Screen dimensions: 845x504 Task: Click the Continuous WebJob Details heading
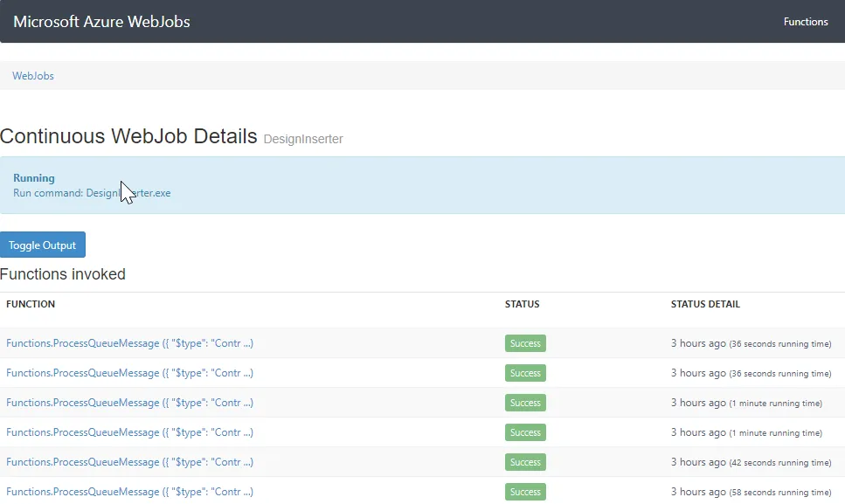pos(128,136)
